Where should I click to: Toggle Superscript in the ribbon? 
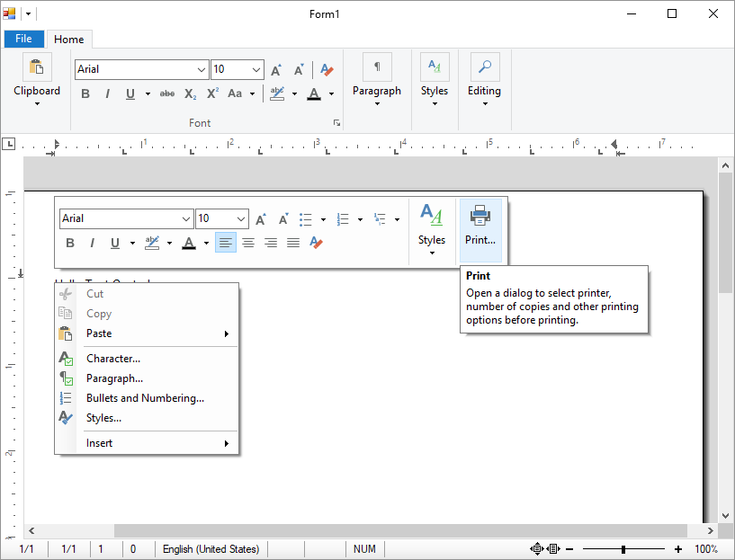pyautogui.click(x=213, y=93)
